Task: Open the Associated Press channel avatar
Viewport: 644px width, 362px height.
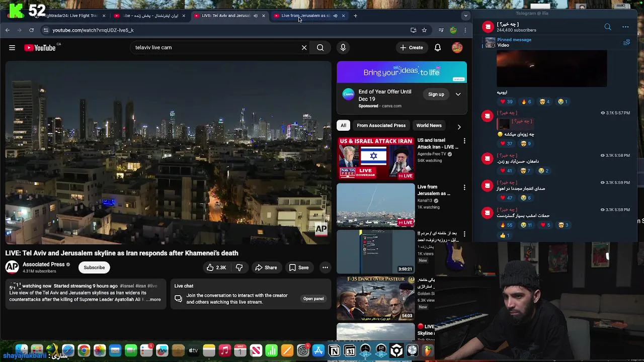Action: 12,267
